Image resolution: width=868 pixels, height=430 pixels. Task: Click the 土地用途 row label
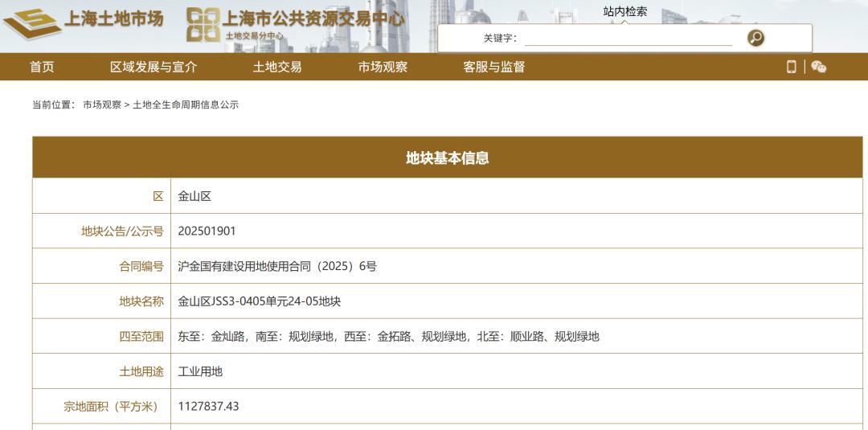pyautogui.click(x=141, y=371)
